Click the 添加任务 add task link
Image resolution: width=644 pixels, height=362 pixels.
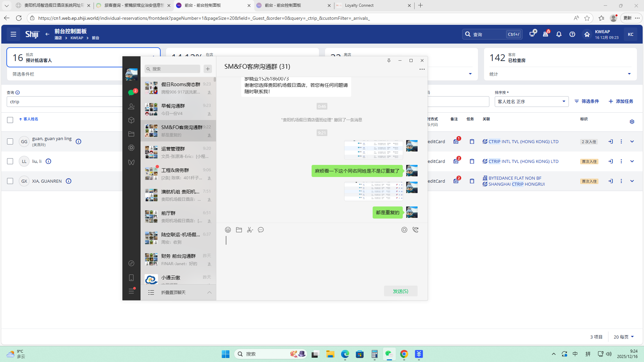click(621, 101)
